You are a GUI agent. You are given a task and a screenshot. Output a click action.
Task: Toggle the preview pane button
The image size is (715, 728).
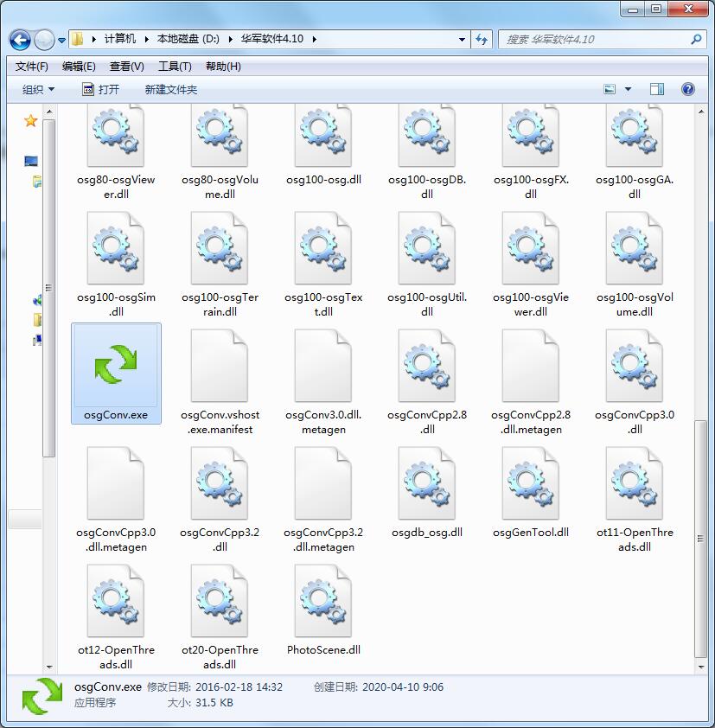pos(657,89)
